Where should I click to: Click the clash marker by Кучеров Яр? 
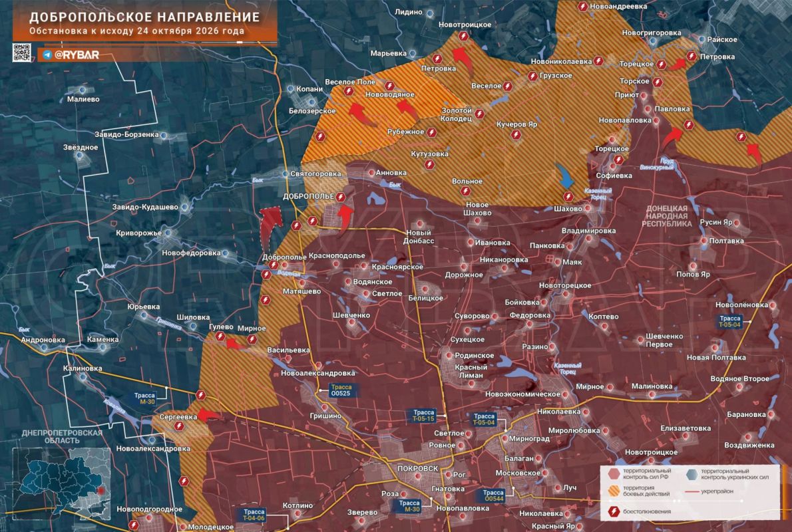(x=516, y=135)
